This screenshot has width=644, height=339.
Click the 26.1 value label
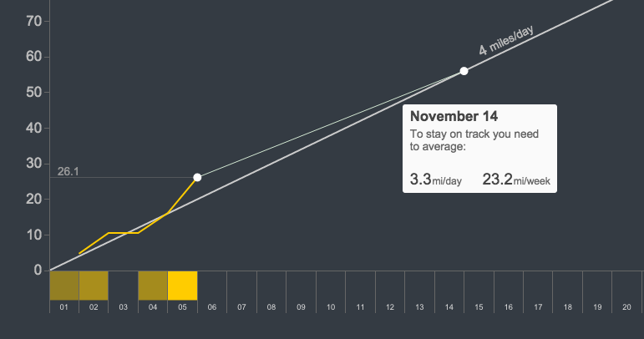coord(68,171)
